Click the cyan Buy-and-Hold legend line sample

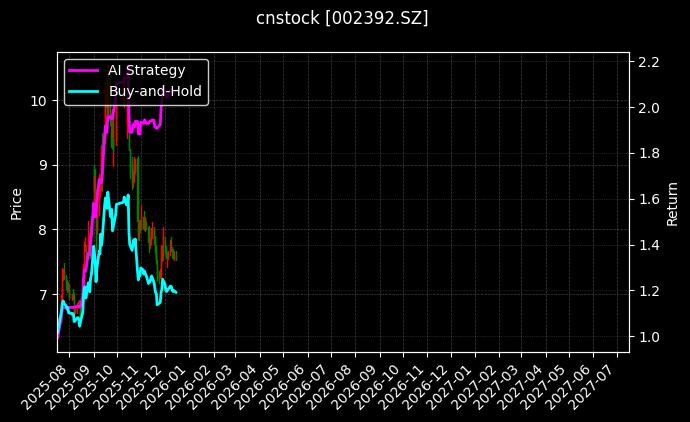[x=83, y=91]
